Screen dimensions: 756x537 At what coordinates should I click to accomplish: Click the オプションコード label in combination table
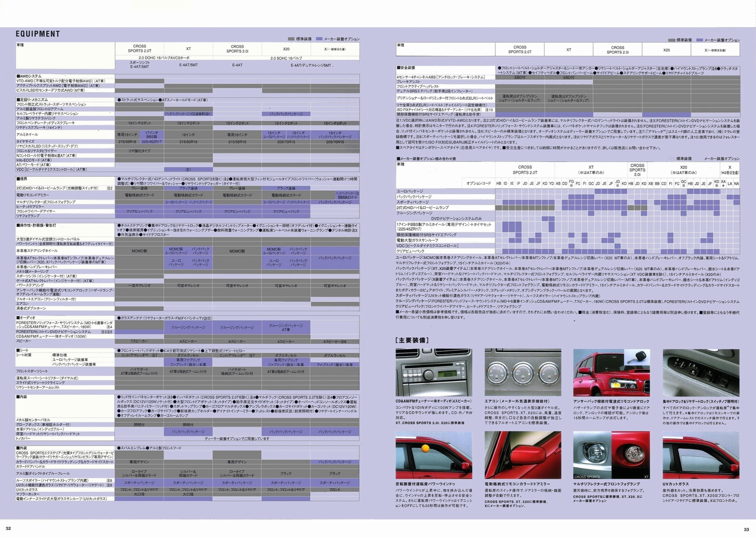pos(480,184)
